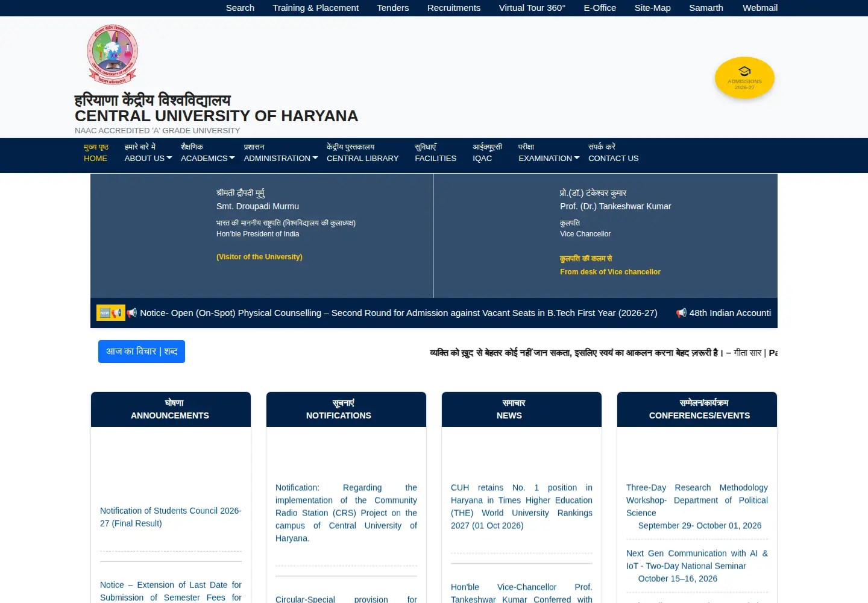
Task: Open the Vice-Chancellor Tankeshwar Kumar Conferred news
Action: (x=521, y=593)
